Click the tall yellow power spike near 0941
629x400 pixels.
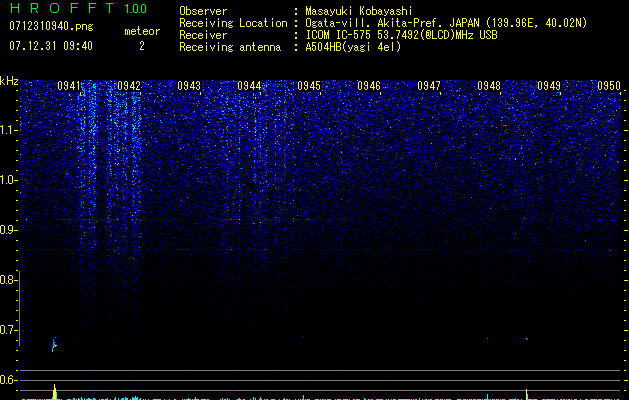click(x=55, y=392)
